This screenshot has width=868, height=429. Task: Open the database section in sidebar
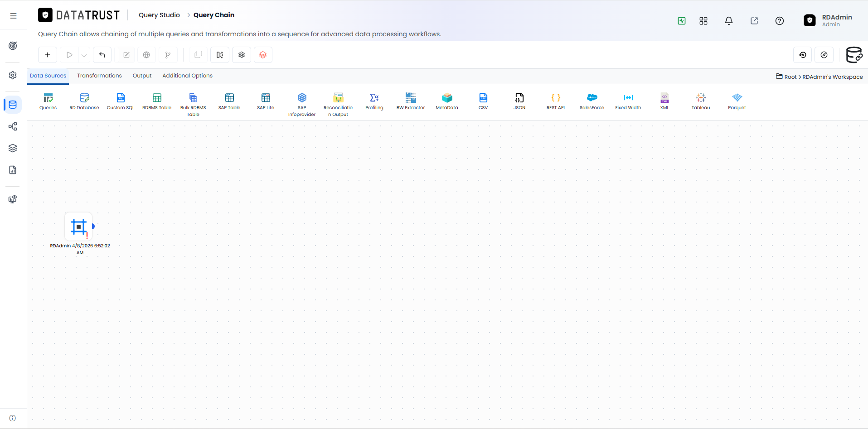13,105
